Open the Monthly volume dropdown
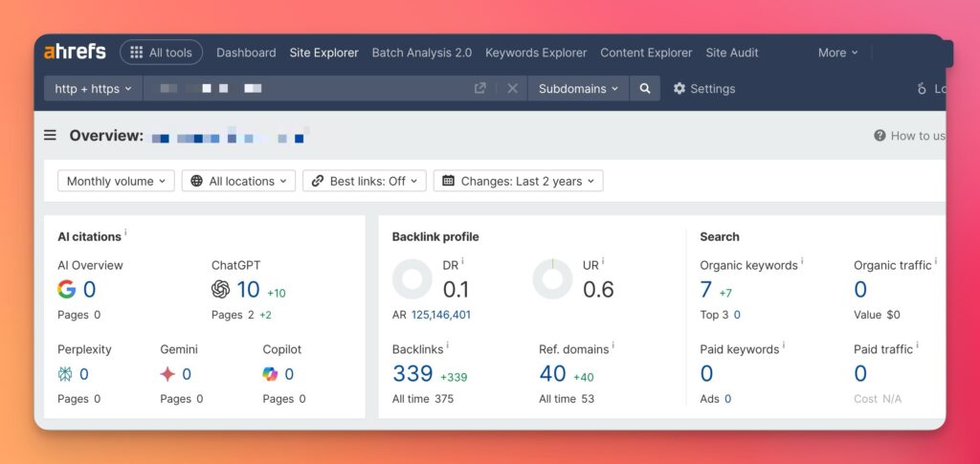980x464 pixels. 116,181
